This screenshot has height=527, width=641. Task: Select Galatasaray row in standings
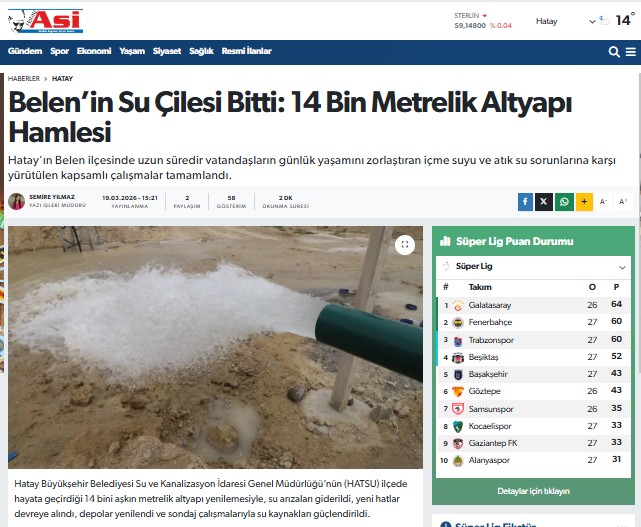coord(533,305)
